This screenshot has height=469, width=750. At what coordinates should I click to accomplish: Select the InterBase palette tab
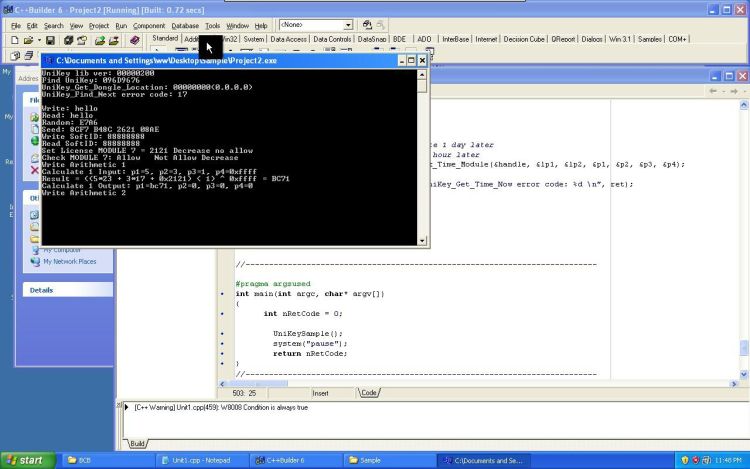pos(455,39)
